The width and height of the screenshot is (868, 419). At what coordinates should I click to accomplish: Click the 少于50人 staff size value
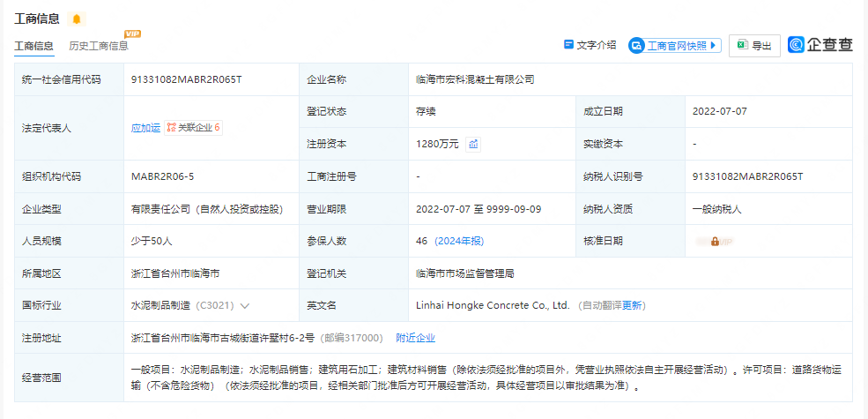point(152,242)
